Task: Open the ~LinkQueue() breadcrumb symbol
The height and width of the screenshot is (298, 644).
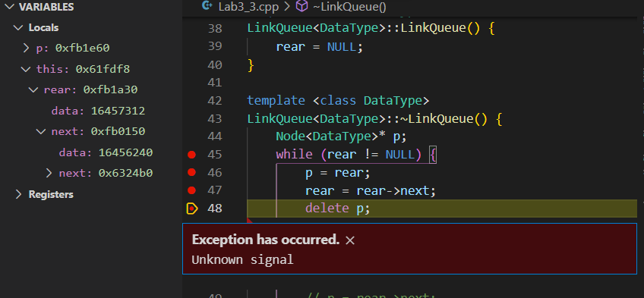Action: coord(349,6)
